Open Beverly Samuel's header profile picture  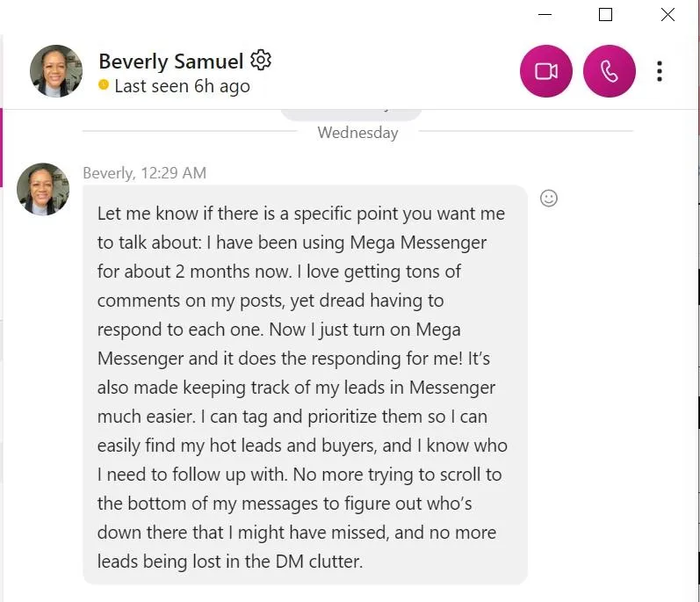point(56,71)
